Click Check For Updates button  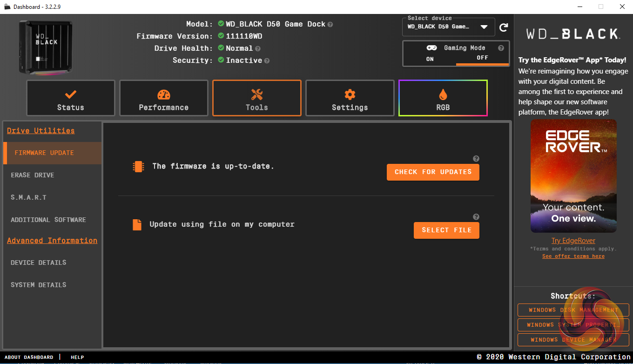(x=433, y=172)
